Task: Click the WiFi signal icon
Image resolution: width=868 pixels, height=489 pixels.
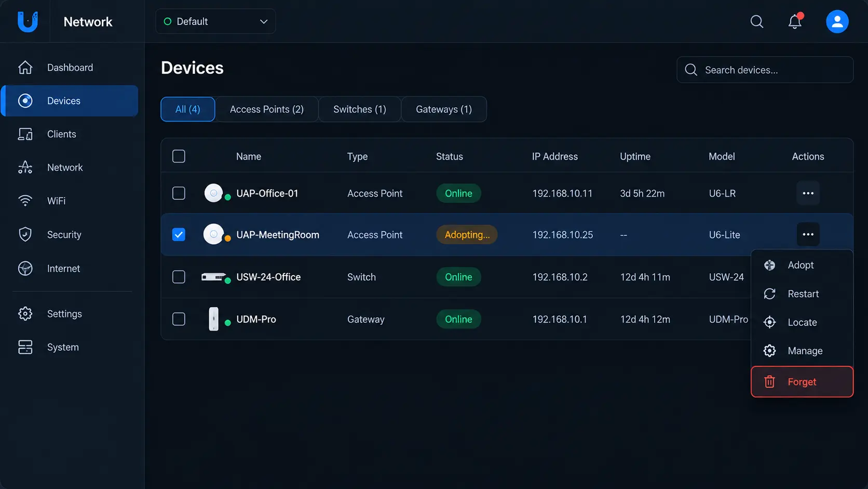Action: [x=25, y=201]
